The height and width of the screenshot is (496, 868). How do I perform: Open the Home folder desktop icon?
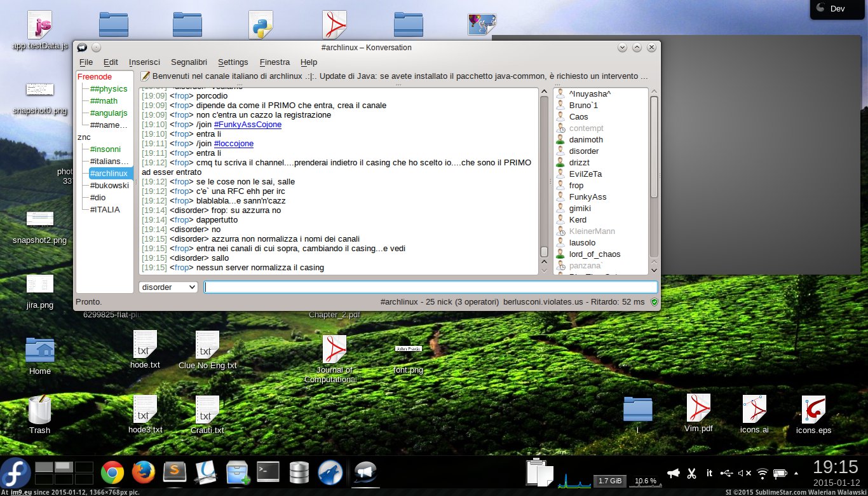[x=39, y=355]
